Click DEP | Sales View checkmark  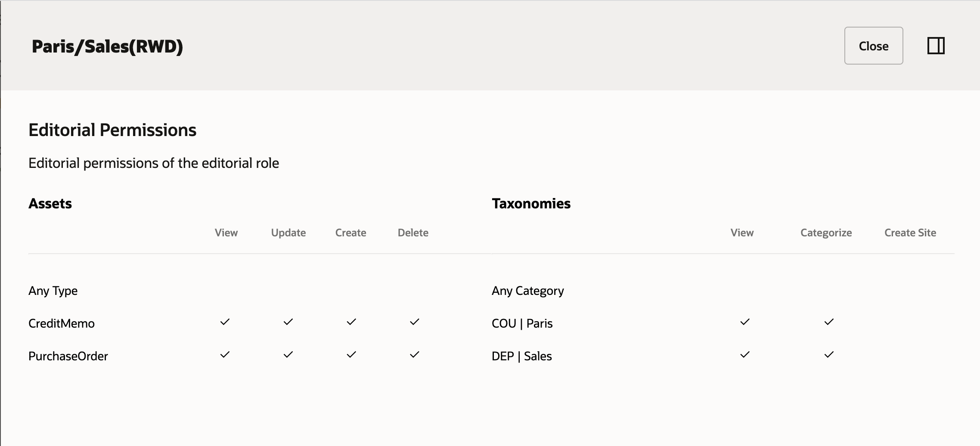[745, 355]
